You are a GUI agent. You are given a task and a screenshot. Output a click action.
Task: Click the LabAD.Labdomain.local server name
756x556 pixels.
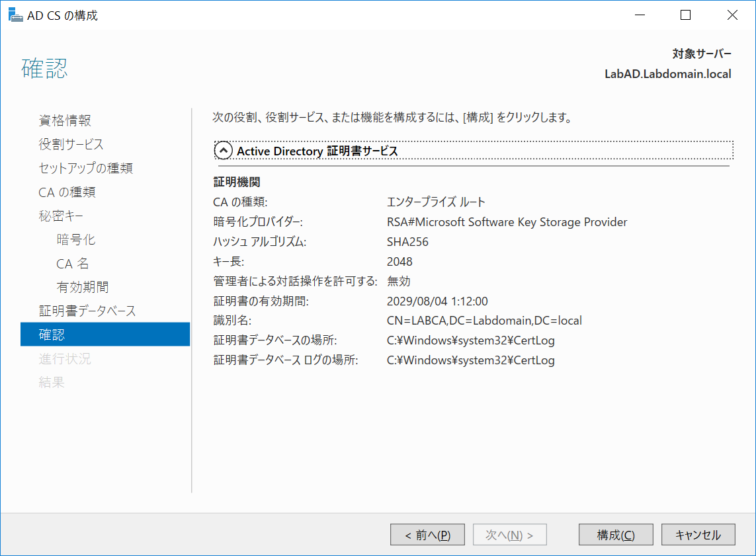[668, 74]
